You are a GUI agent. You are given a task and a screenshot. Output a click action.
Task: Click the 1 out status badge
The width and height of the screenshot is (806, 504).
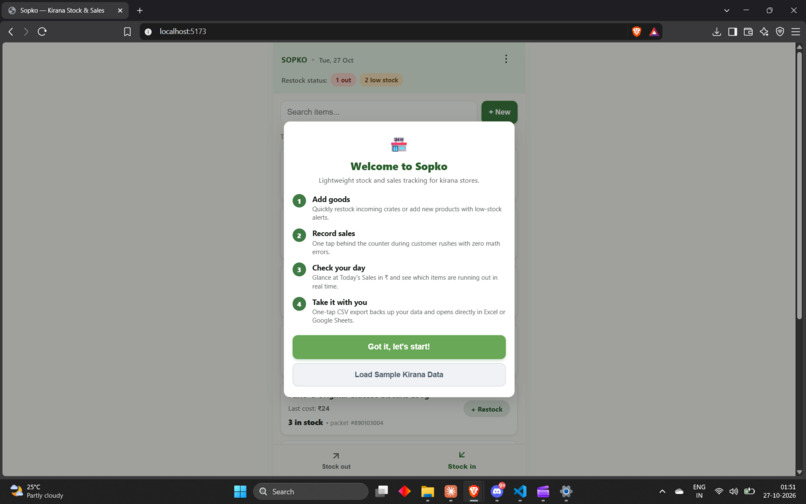click(x=343, y=80)
